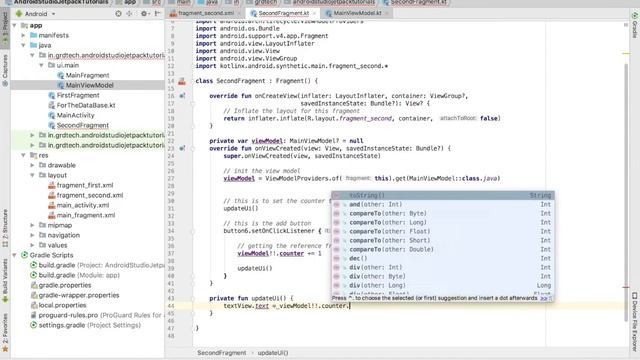
Task: Collapse the ui.main package
Action: pos(41,65)
